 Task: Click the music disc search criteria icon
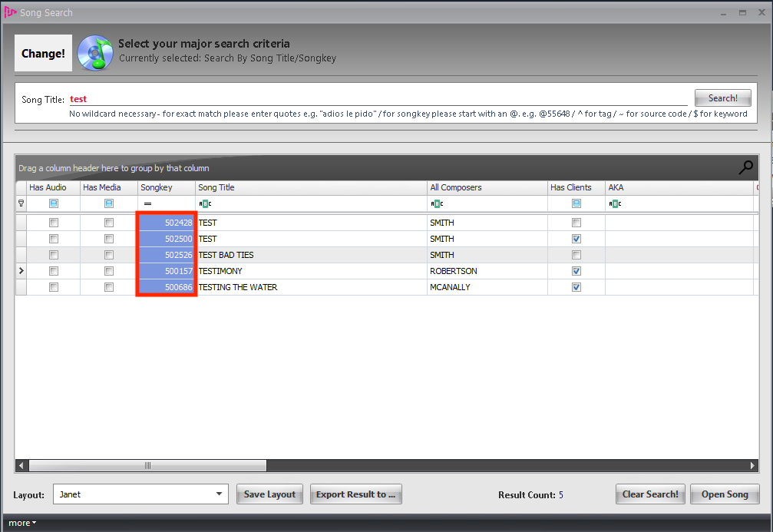pos(95,53)
